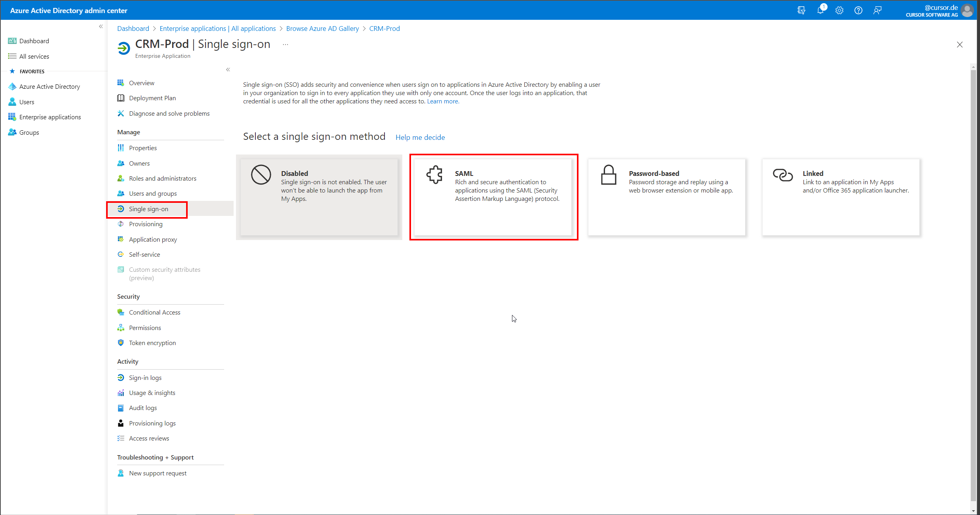Open the feedback icon in the top bar
This screenshot has width=980, height=515.
[x=877, y=10]
